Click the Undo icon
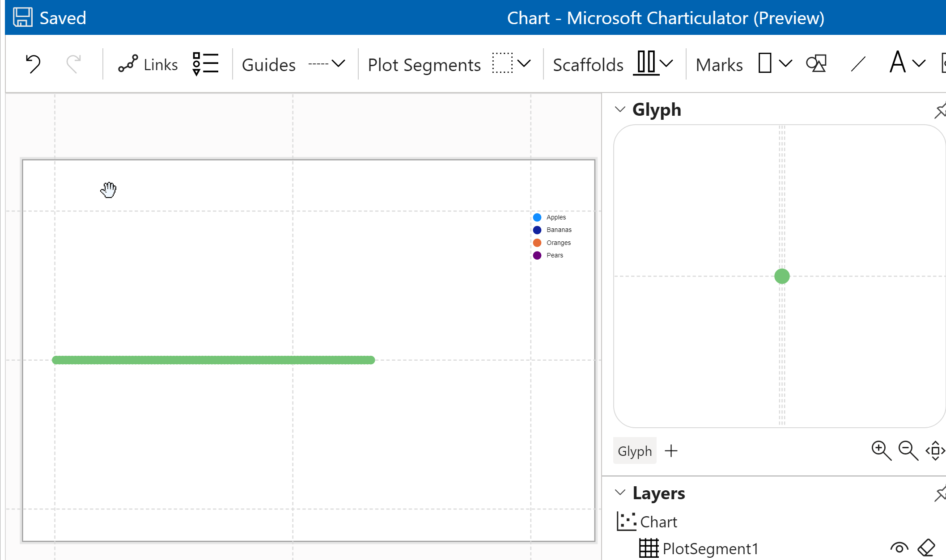946x560 pixels. (32, 64)
